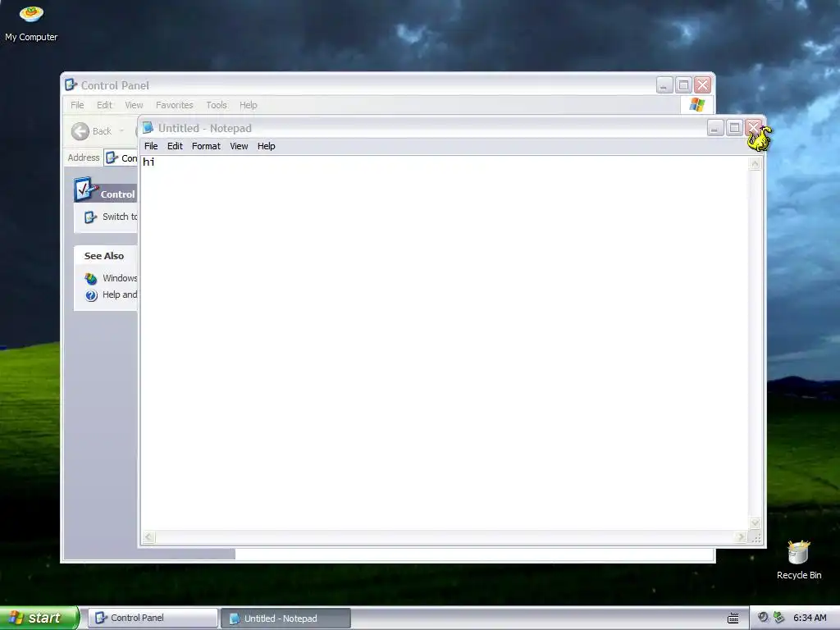The width and height of the screenshot is (840, 630).
Task: Click the Notepad title bar icon
Action: click(x=148, y=127)
